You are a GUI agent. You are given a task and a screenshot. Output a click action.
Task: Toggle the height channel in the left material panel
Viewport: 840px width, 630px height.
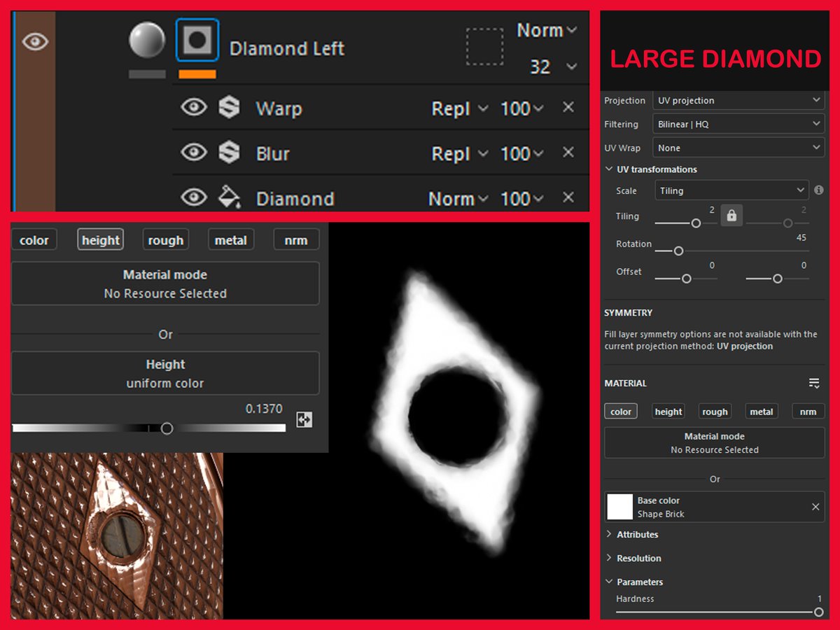tap(100, 240)
